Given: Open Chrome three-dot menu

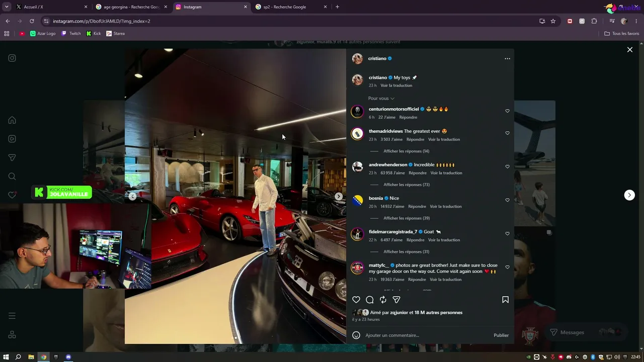Looking at the screenshot, I should point(636,21).
